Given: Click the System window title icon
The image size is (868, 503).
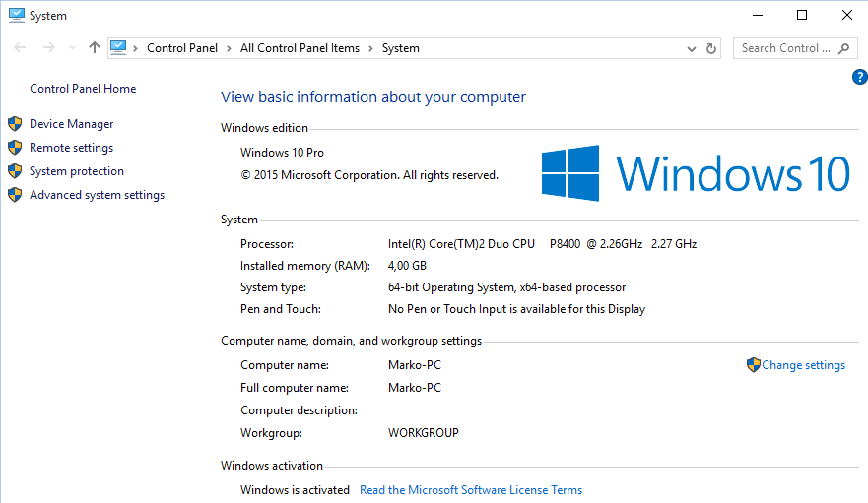Looking at the screenshot, I should click(x=17, y=15).
